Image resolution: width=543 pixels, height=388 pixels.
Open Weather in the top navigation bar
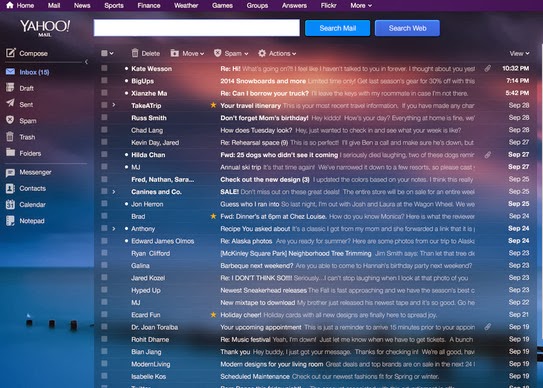click(x=186, y=6)
